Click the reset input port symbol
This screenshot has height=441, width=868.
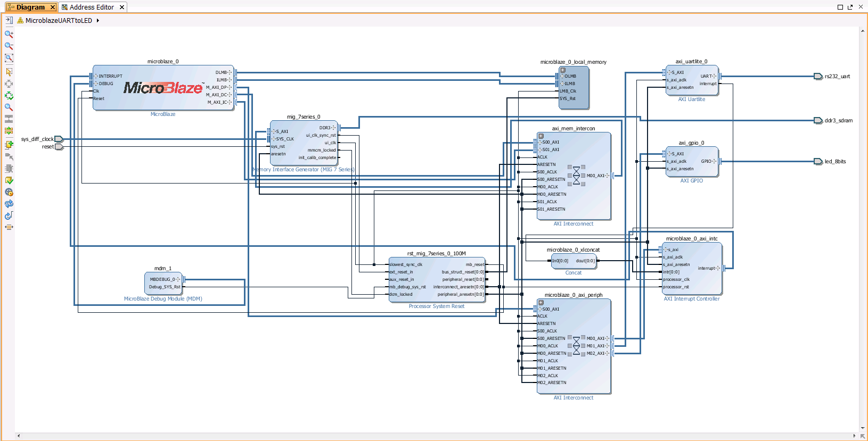pyautogui.click(x=59, y=147)
